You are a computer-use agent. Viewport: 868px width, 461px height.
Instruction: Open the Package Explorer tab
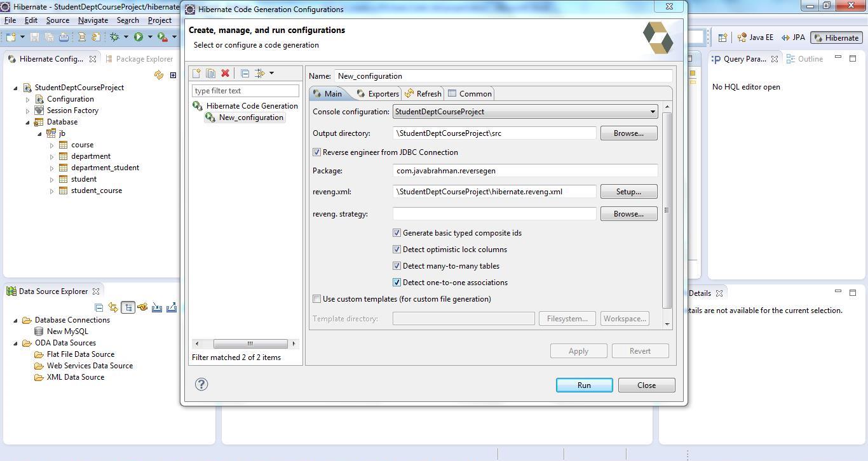(139, 59)
